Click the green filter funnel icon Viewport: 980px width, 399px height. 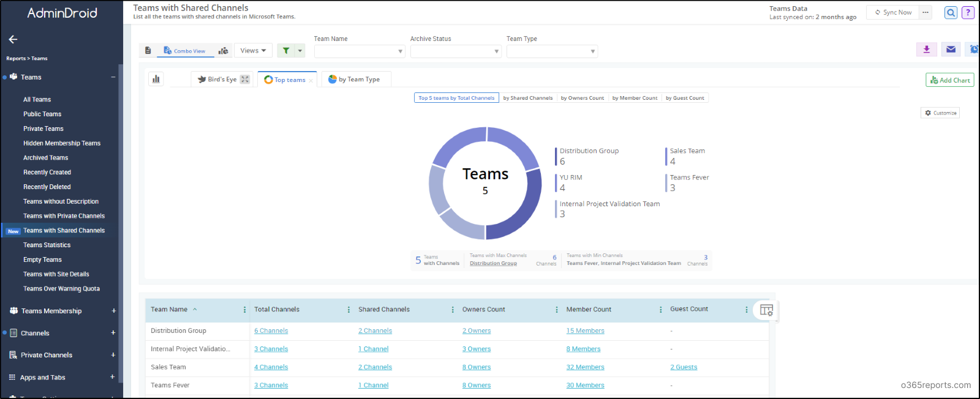[286, 51]
